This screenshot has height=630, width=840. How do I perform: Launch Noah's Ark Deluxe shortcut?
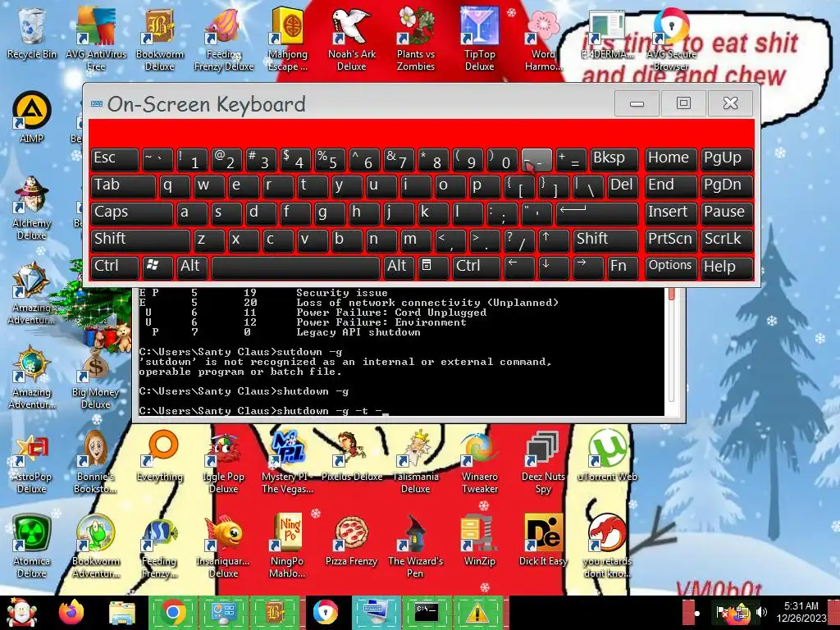351,39
